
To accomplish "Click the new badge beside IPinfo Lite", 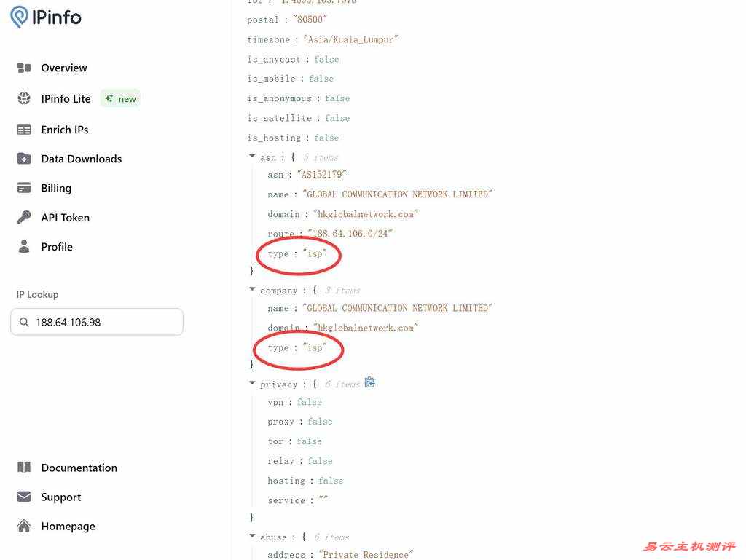I will [x=120, y=98].
